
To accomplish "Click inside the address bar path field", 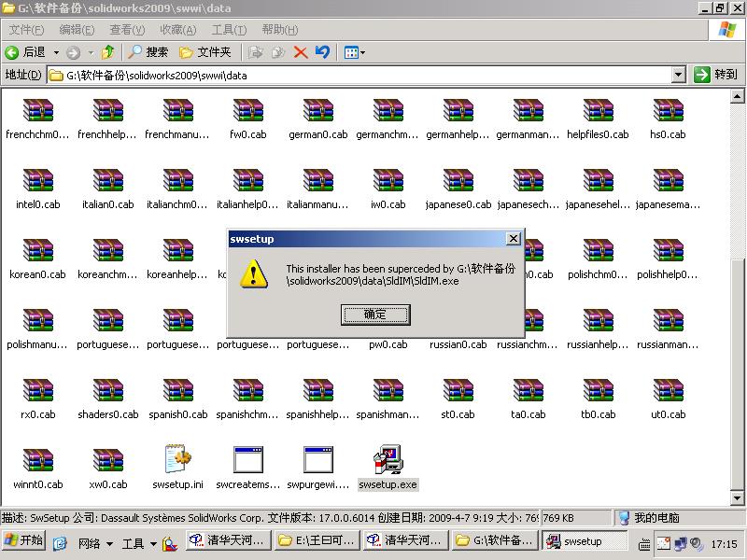I will pos(359,76).
